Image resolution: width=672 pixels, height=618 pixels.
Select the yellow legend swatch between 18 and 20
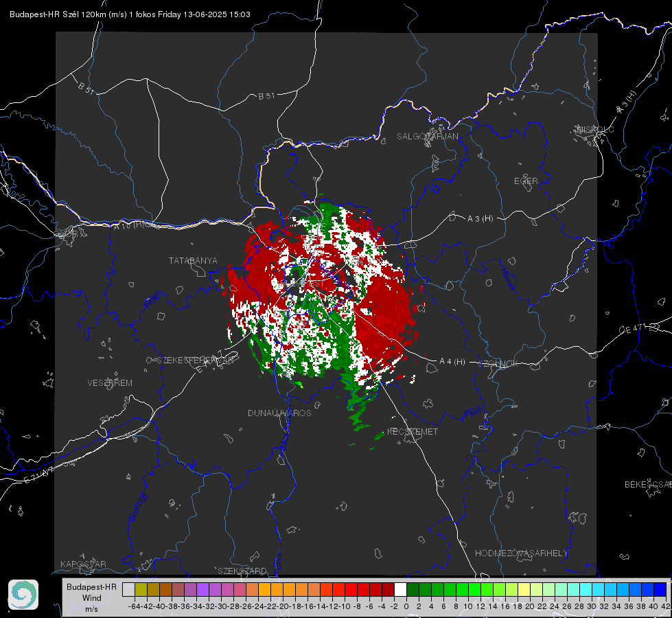(524, 589)
